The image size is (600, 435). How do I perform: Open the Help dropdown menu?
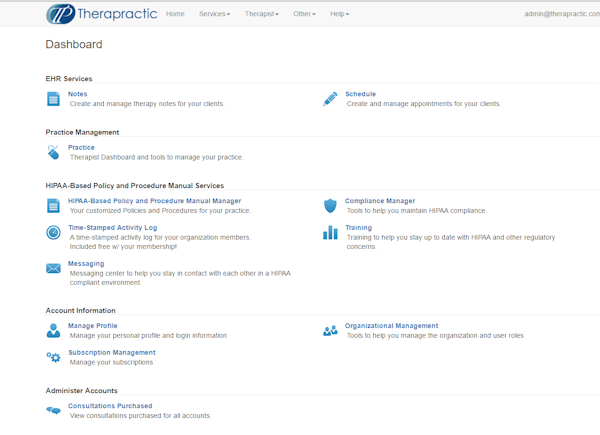tap(340, 14)
